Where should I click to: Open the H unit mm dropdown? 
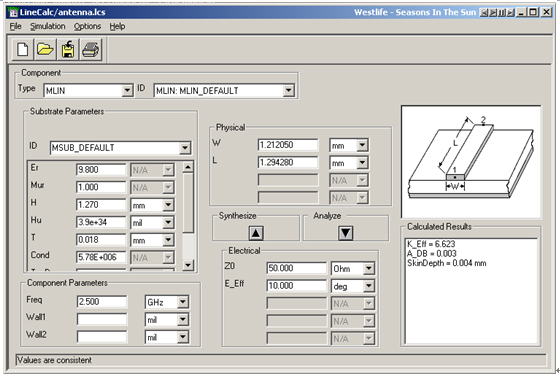click(x=168, y=205)
